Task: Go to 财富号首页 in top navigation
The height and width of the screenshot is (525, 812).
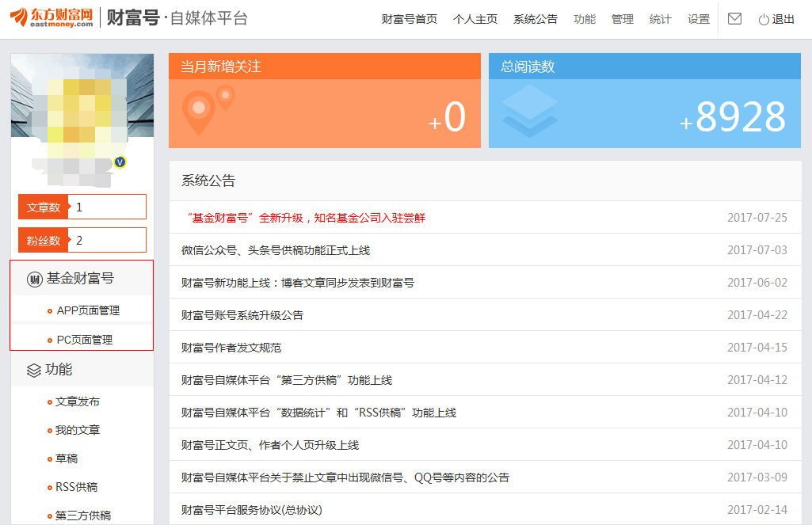Action: [409, 19]
